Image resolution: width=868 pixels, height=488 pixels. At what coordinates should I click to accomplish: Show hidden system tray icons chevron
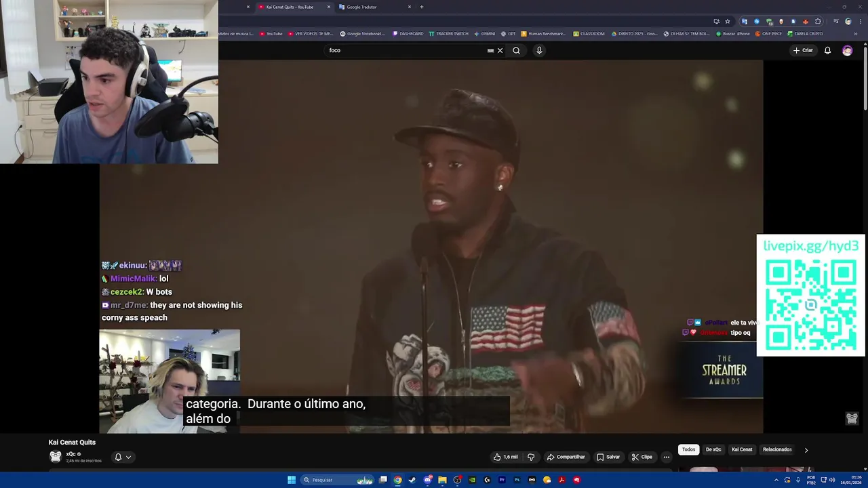pyautogui.click(x=776, y=480)
